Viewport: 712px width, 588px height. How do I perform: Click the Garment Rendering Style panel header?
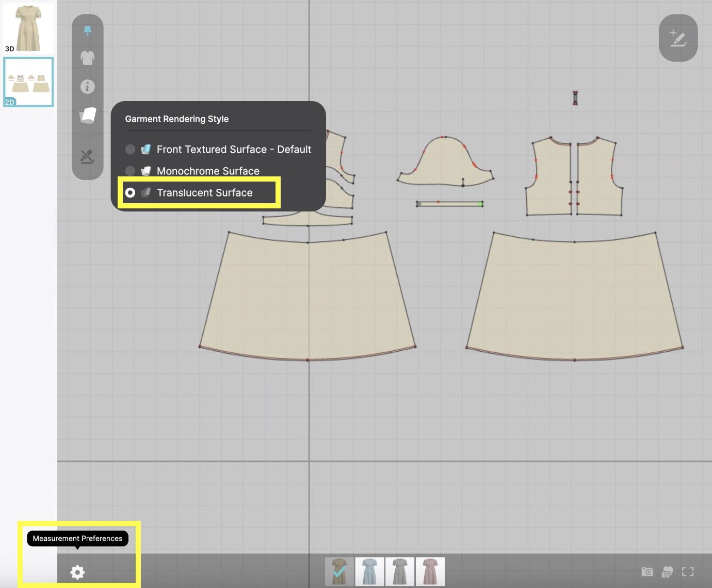point(177,119)
